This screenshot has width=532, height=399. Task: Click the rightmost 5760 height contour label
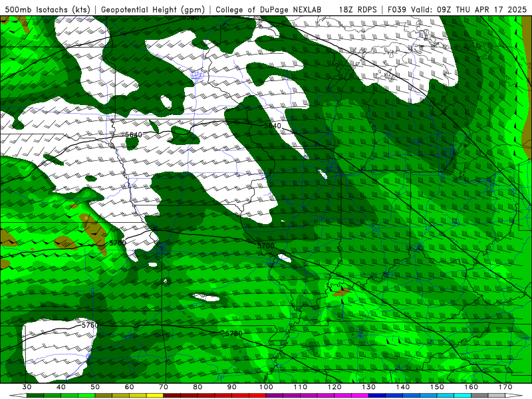234,334
